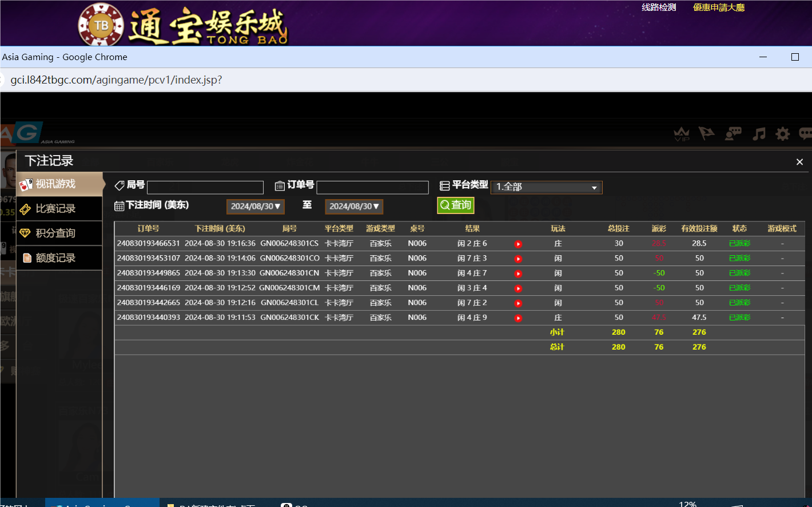Click the chat bubble icon at top right

(805, 134)
